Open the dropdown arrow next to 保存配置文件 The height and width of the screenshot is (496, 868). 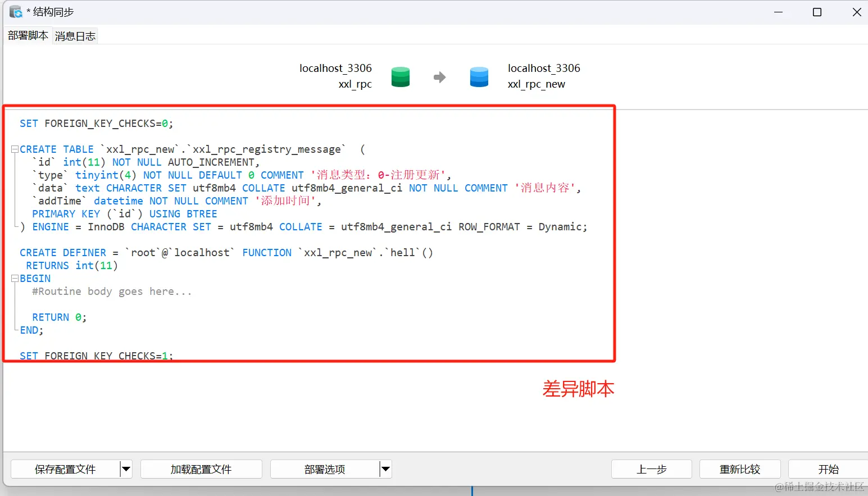126,469
